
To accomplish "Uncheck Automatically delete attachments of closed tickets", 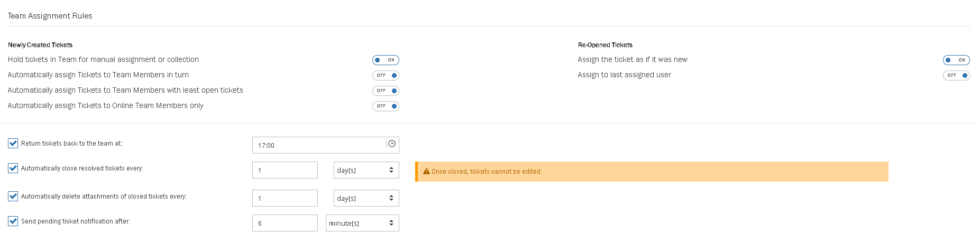I will coord(13,197).
